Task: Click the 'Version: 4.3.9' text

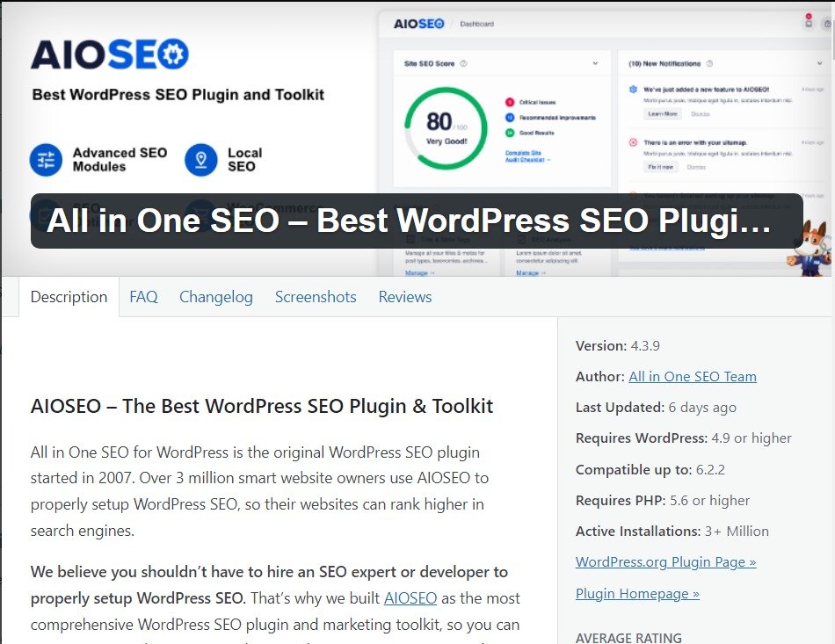Action: (618, 346)
